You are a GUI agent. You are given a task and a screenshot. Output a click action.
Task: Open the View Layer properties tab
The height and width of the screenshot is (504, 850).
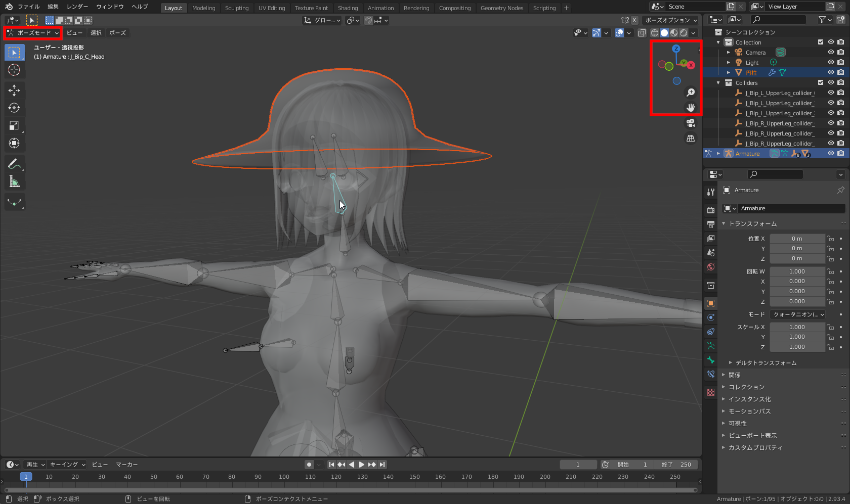click(711, 238)
